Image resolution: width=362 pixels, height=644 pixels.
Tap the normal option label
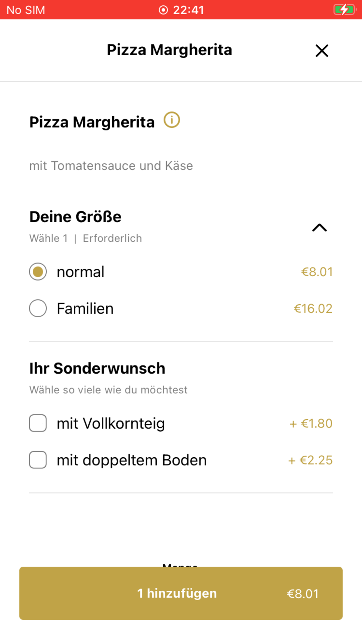80,272
